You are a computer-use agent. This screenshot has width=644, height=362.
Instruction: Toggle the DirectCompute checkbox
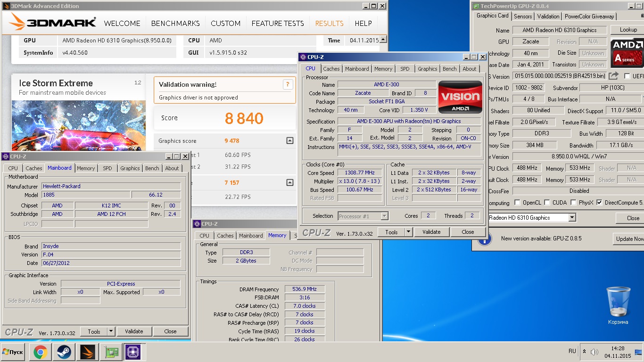tap(599, 203)
